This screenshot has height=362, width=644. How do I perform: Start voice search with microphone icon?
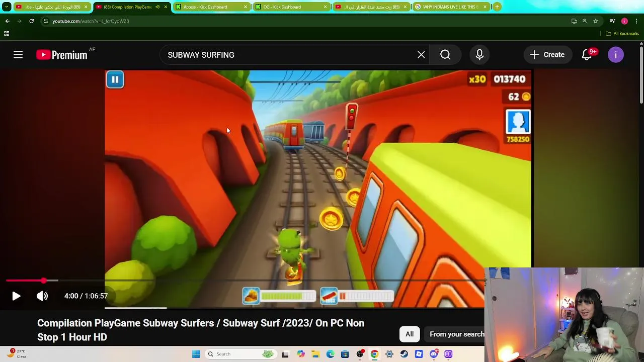pos(479,55)
